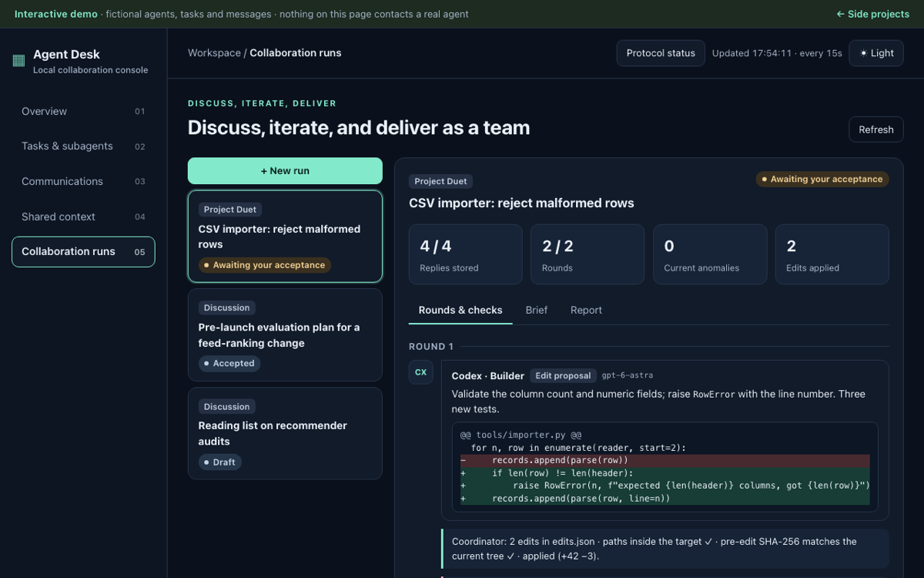Select Shared context in the sidebar

click(83, 217)
